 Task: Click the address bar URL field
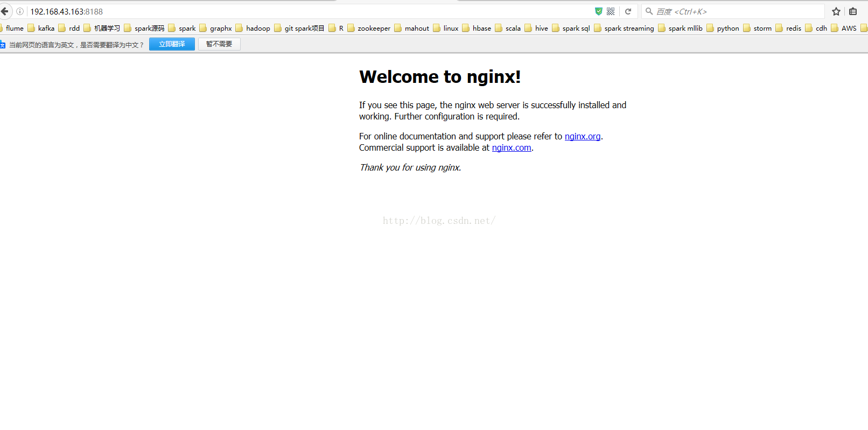pos(310,11)
